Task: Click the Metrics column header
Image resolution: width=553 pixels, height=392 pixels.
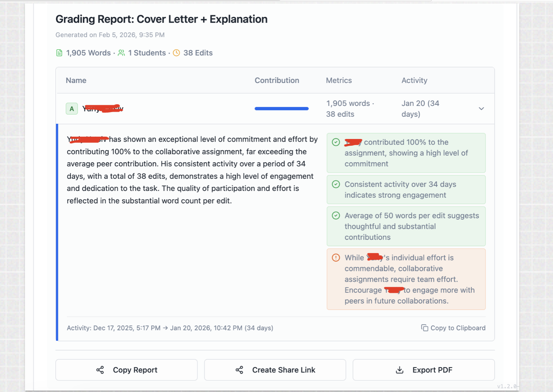Action: [339, 80]
